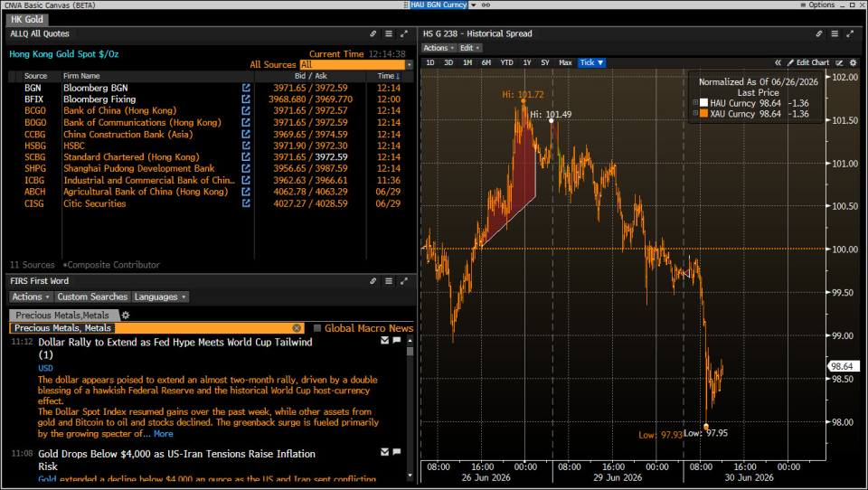Open hamburger menu in ALLQ All Quotes panel
868x490 pixels.
pos(389,33)
